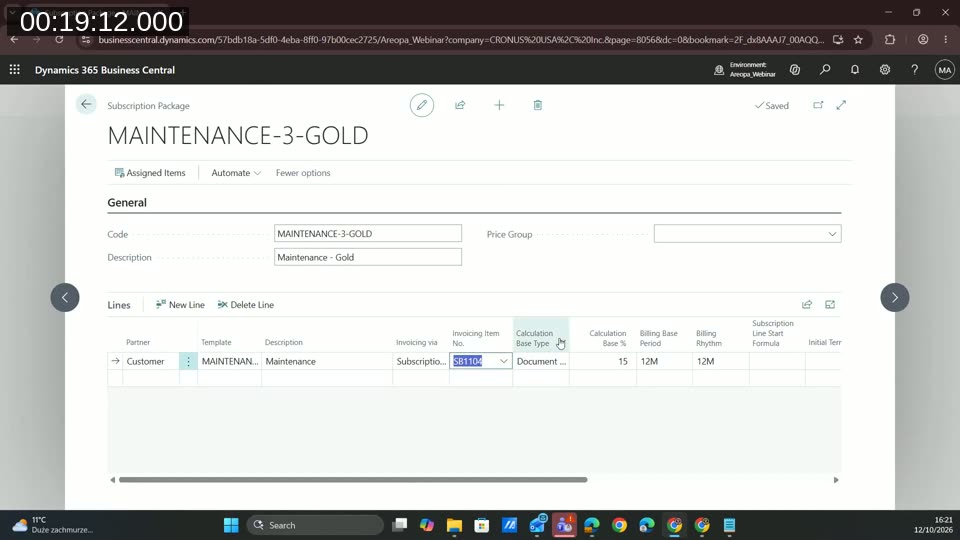Image resolution: width=960 pixels, height=540 pixels.
Task: Open Task View on taskbar
Action: click(400, 525)
